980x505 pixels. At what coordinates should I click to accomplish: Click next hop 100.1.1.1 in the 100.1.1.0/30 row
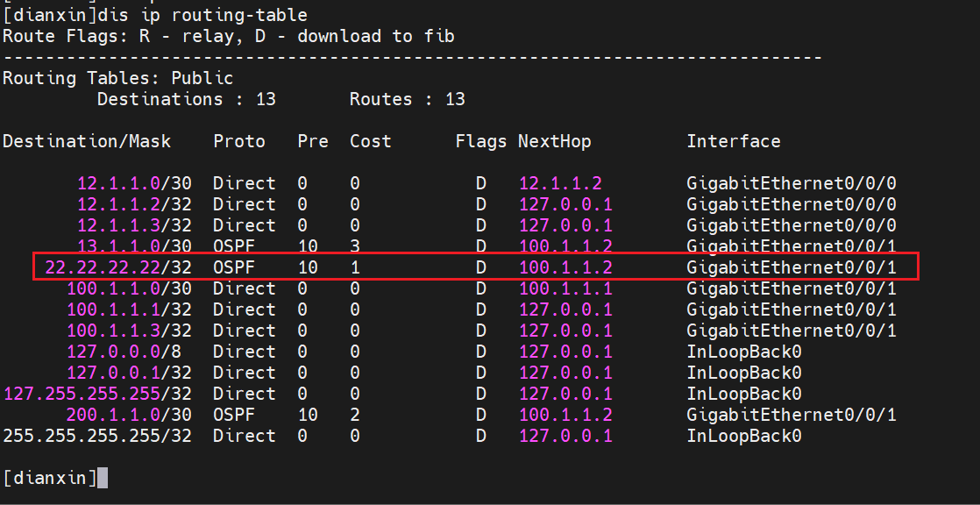click(x=565, y=288)
